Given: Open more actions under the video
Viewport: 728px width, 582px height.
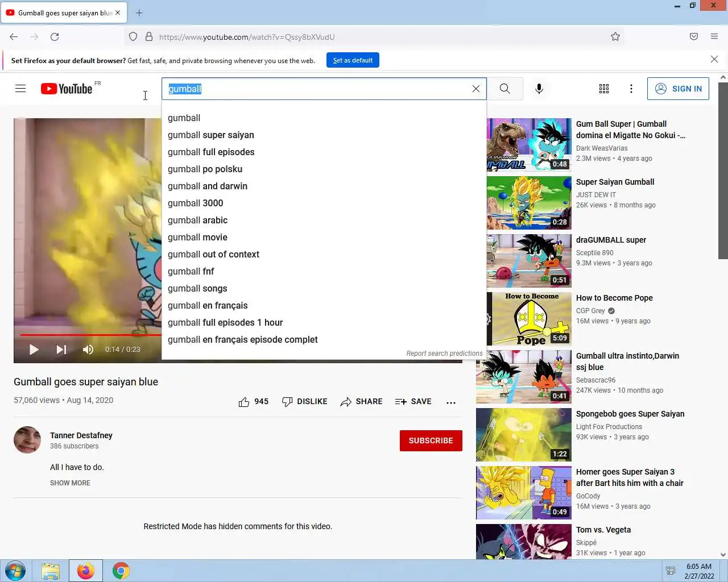Looking at the screenshot, I should (x=451, y=402).
